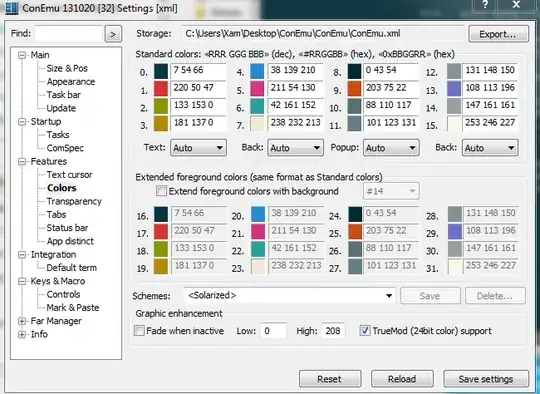The height and width of the screenshot is (394, 540).
Task: Open Default term settings page
Action: (72, 268)
